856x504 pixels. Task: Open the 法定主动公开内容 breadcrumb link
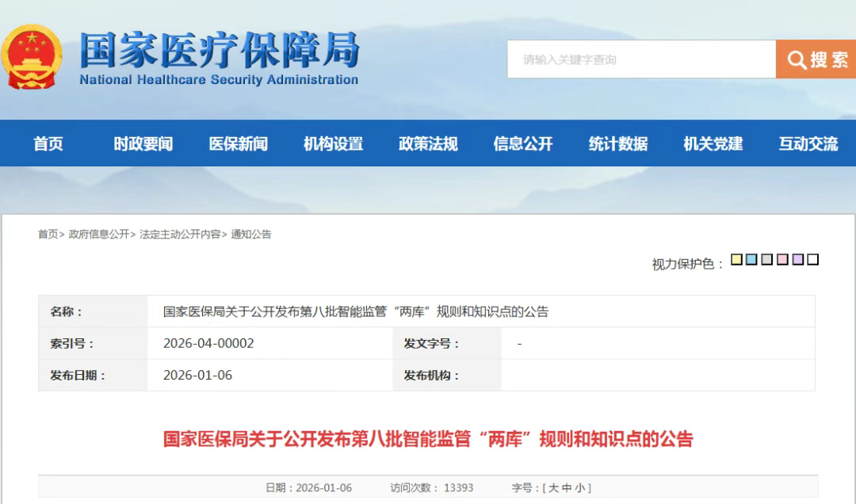(x=180, y=235)
